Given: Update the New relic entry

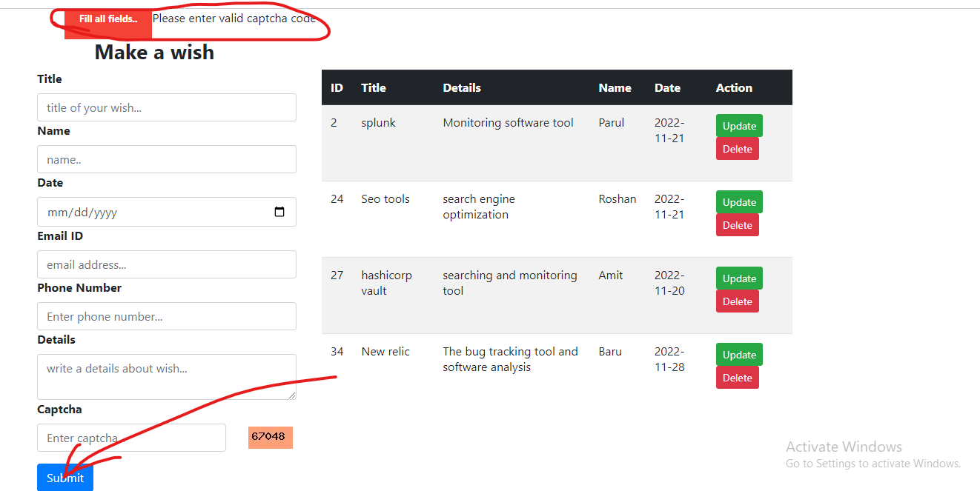Looking at the screenshot, I should [x=738, y=355].
